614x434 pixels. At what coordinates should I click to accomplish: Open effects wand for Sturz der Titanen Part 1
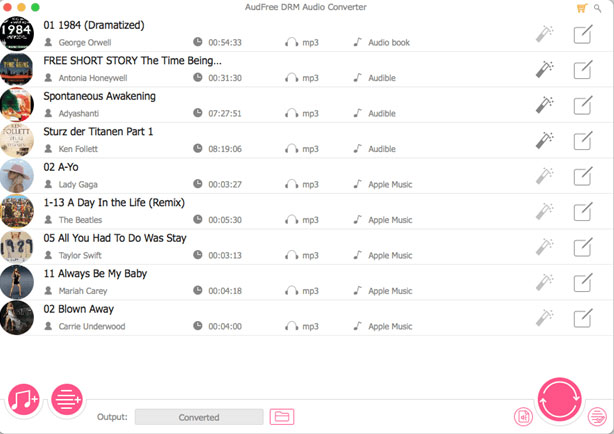[544, 140]
